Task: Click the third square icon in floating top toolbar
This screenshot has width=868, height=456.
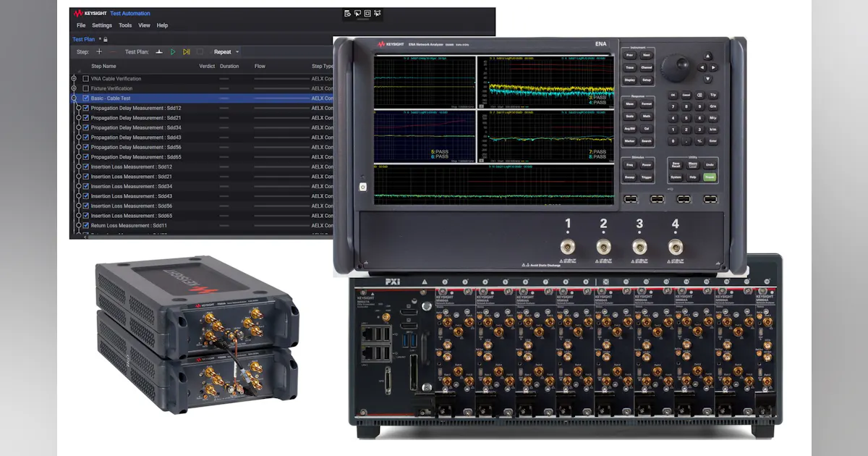Action: coord(367,13)
